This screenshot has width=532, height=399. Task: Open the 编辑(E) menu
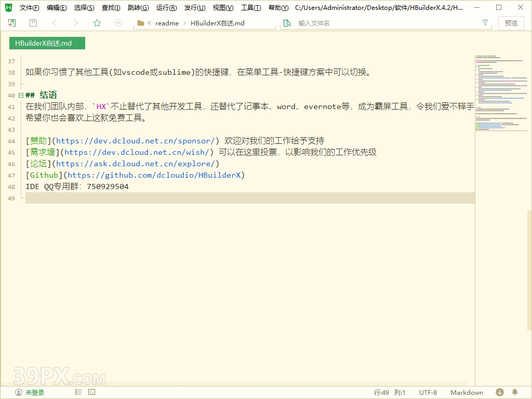point(57,8)
